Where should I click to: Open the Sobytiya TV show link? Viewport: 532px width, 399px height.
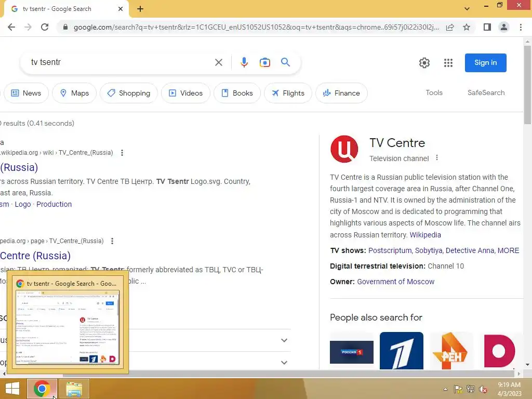coord(429,250)
